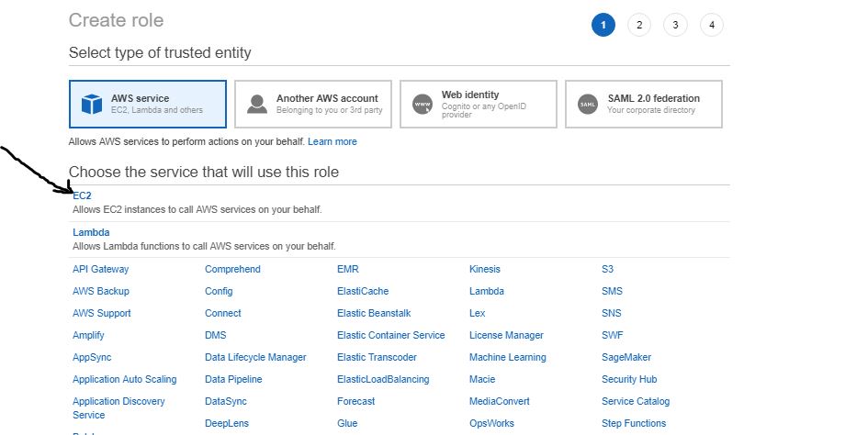Click the SAML 2.0 federation icon
The height and width of the screenshot is (435, 868).
[x=588, y=104]
